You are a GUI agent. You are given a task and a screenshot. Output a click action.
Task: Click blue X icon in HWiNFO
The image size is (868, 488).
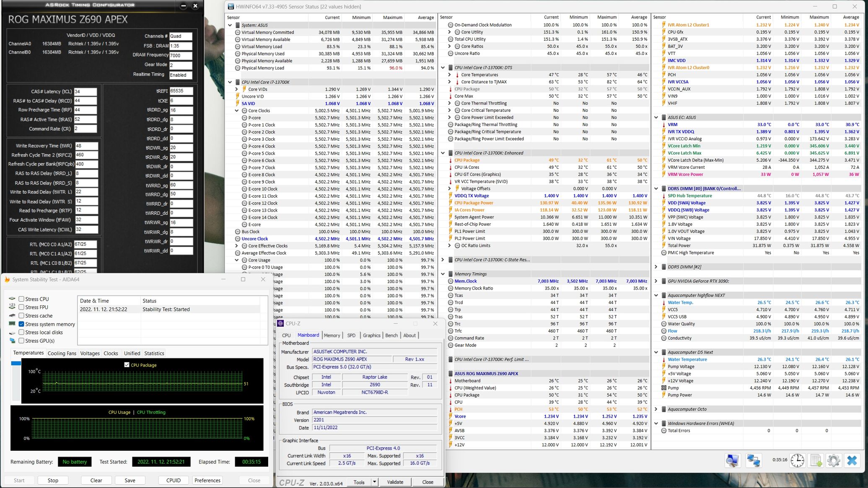click(x=852, y=460)
